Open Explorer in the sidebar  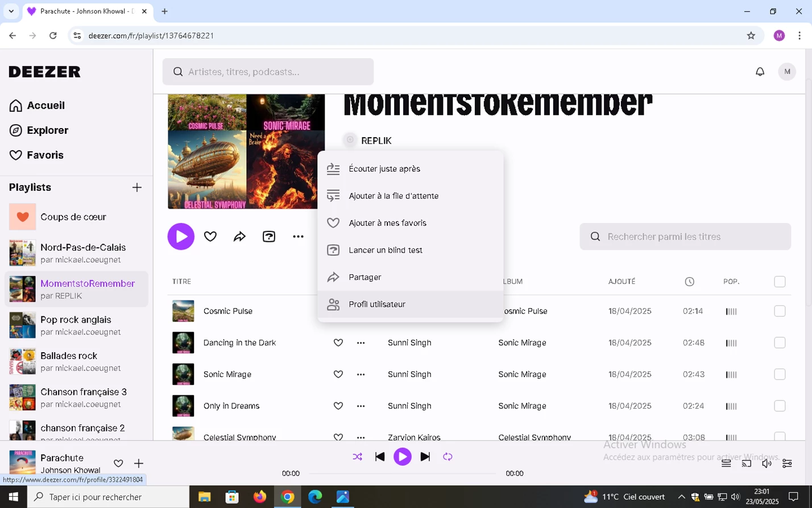[39, 130]
